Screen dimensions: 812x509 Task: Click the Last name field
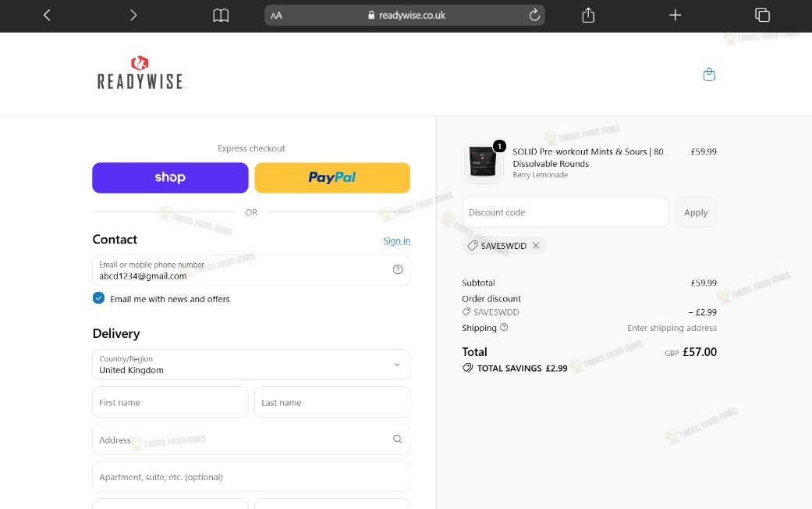pos(332,402)
